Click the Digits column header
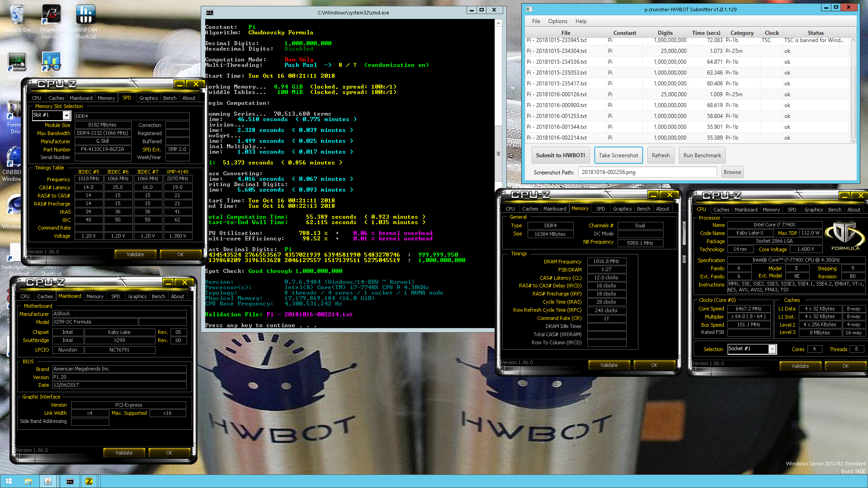868x488 pixels. [665, 33]
